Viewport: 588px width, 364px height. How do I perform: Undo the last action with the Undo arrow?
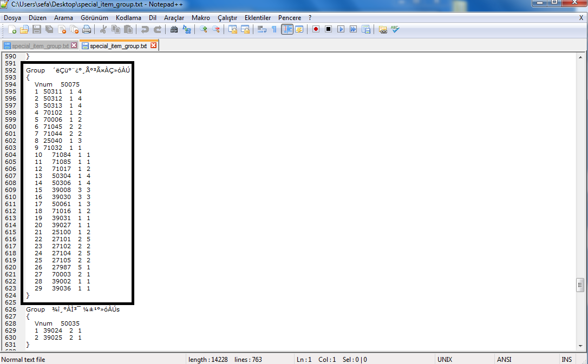coord(145,29)
